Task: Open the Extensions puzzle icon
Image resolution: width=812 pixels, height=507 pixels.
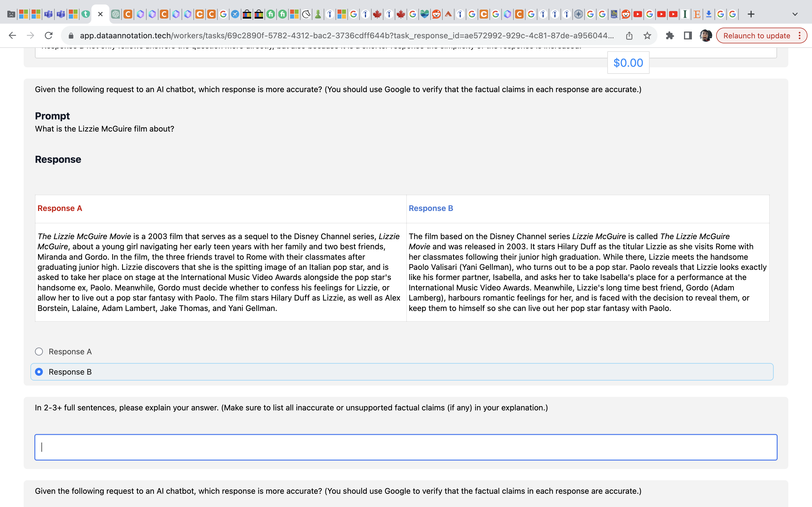Action: [670, 35]
